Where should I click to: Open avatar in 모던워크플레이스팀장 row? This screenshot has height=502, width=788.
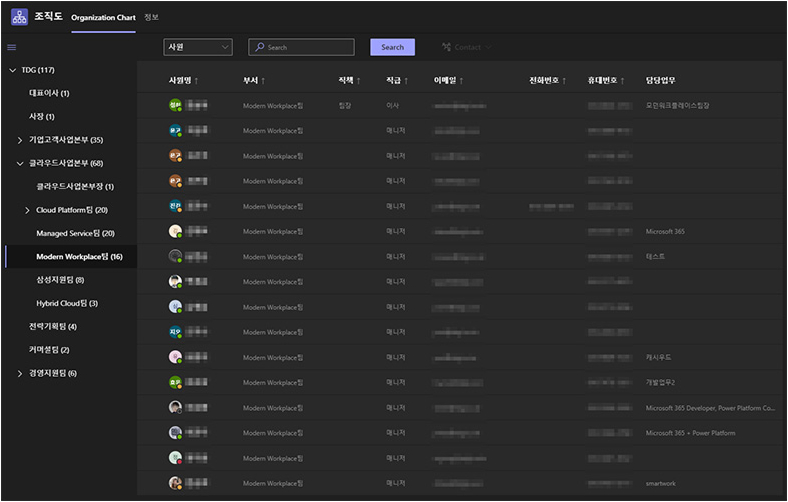(x=175, y=105)
